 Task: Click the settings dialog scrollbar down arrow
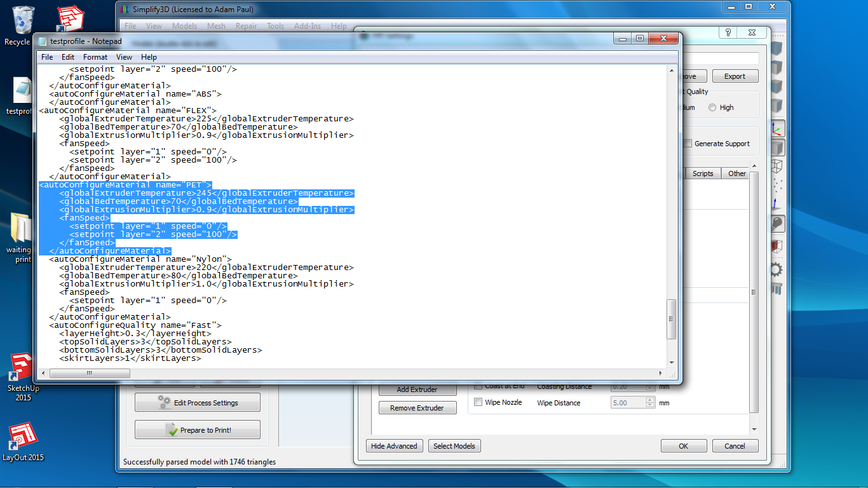pyautogui.click(x=754, y=430)
